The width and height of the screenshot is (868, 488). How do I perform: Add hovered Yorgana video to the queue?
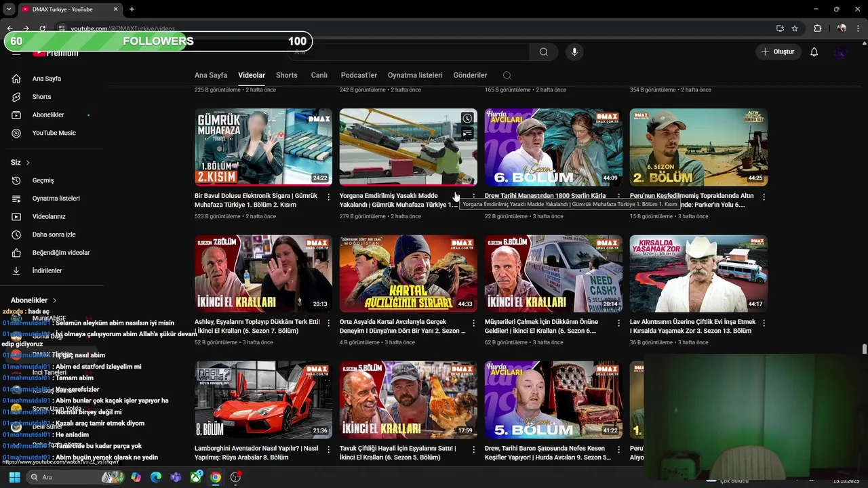click(467, 134)
